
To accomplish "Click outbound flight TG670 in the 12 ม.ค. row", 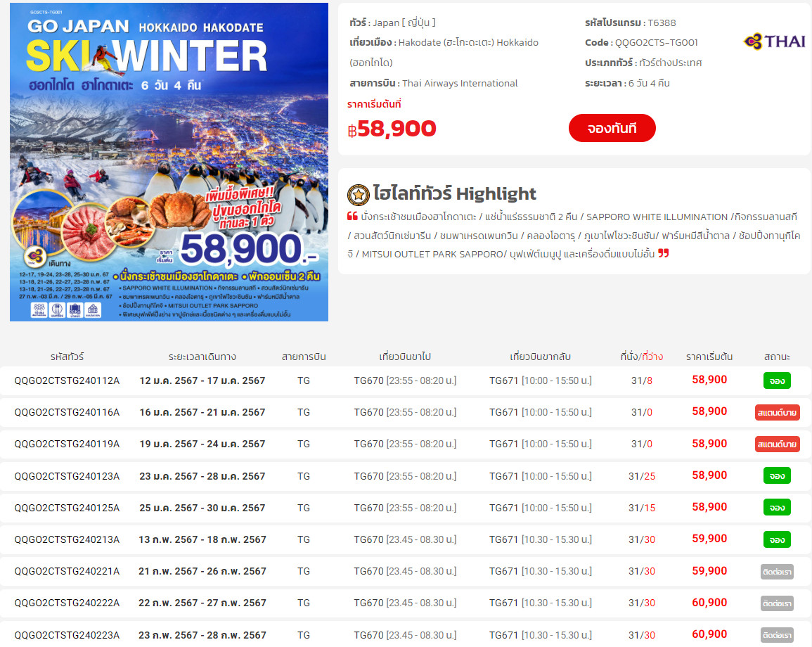I will [x=405, y=380].
